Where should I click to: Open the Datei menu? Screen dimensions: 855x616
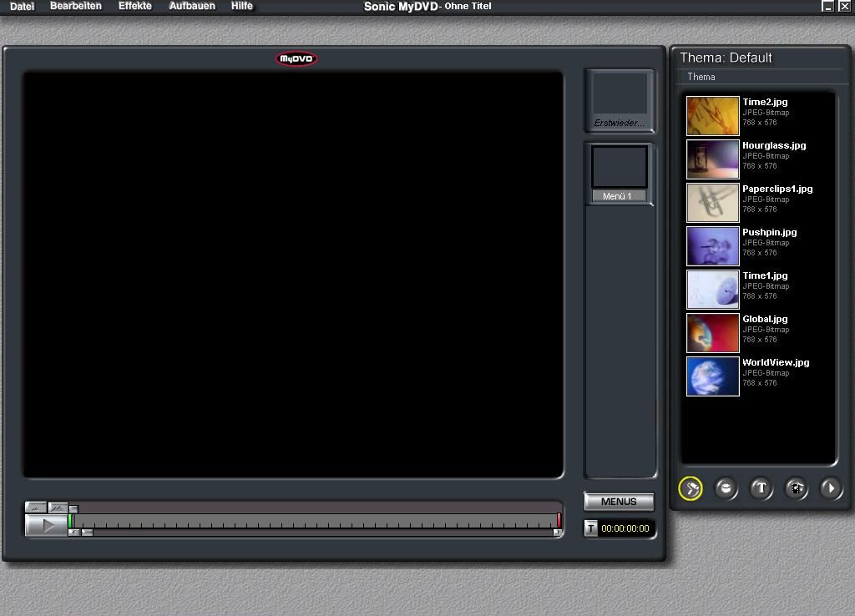(23, 7)
